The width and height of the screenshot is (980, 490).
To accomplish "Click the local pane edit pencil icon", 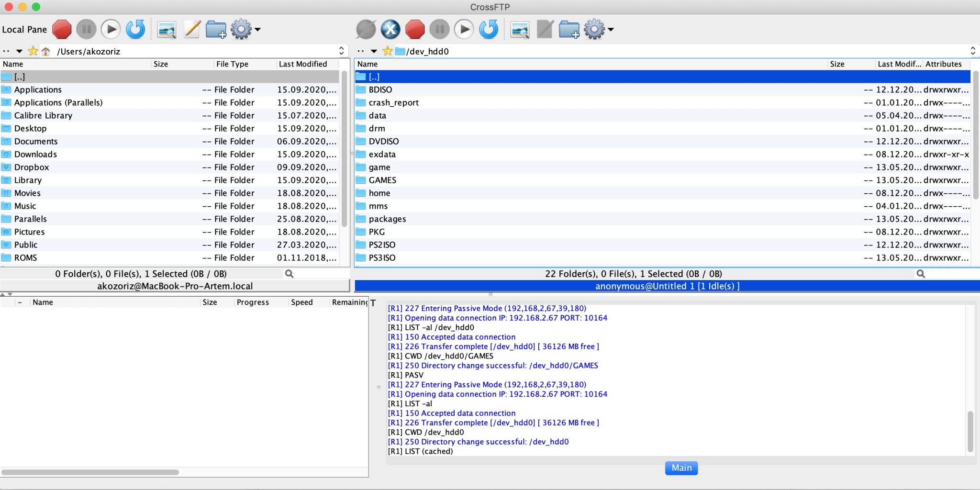I will 192,30.
